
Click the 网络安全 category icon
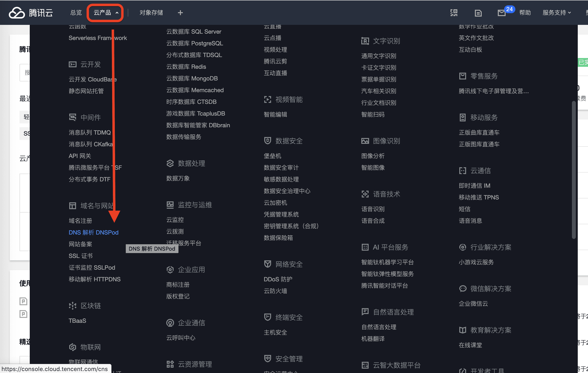(x=268, y=264)
